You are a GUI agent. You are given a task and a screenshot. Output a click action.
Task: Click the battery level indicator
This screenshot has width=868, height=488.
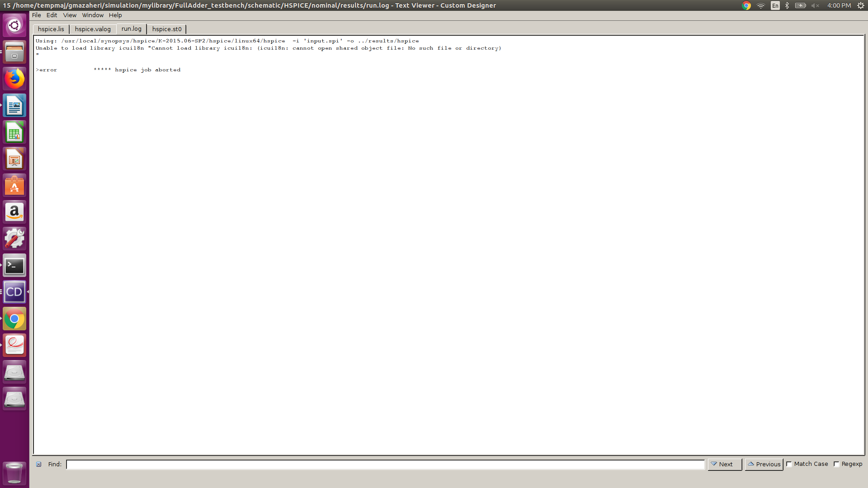click(800, 5)
